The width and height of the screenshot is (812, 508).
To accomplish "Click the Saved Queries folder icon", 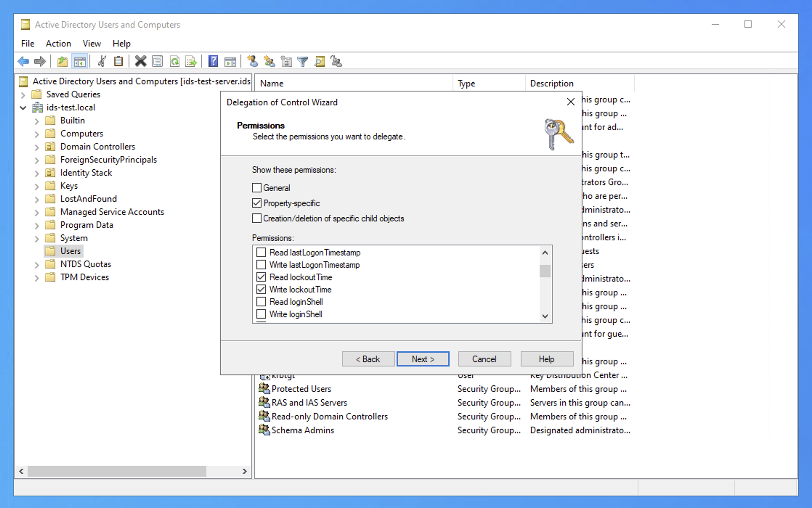I will point(36,94).
